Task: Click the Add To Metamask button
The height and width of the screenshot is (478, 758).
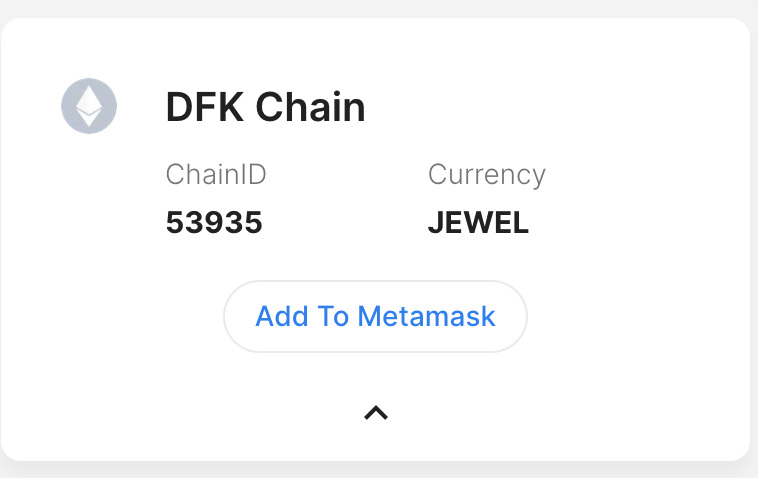Action: 375,317
